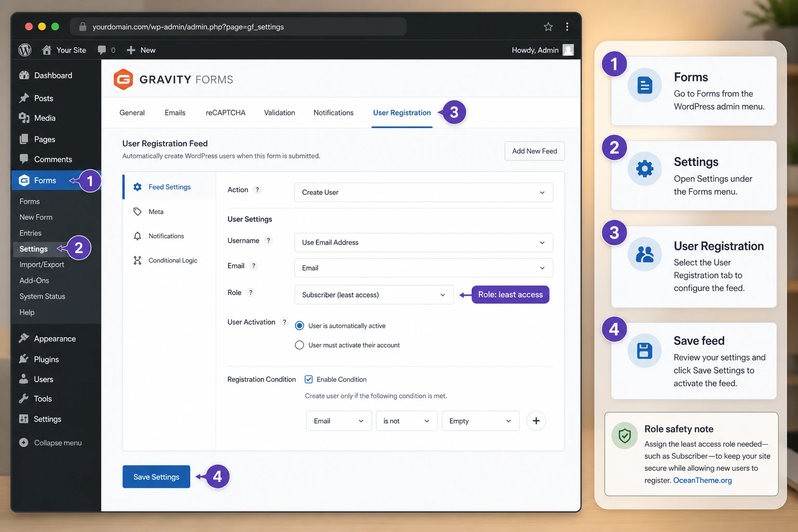Open the comments bubble in admin bar
This screenshot has width=798, height=532.
click(x=102, y=50)
